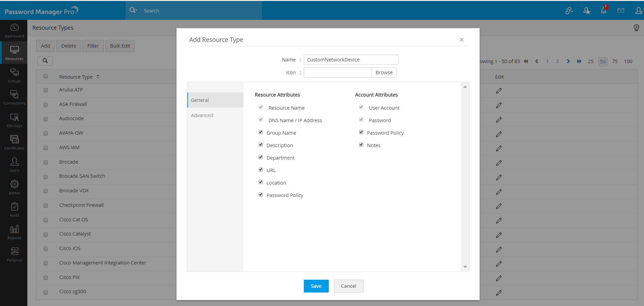Click the Icon file path field
The width and height of the screenshot is (644, 306).
click(338, 73)
